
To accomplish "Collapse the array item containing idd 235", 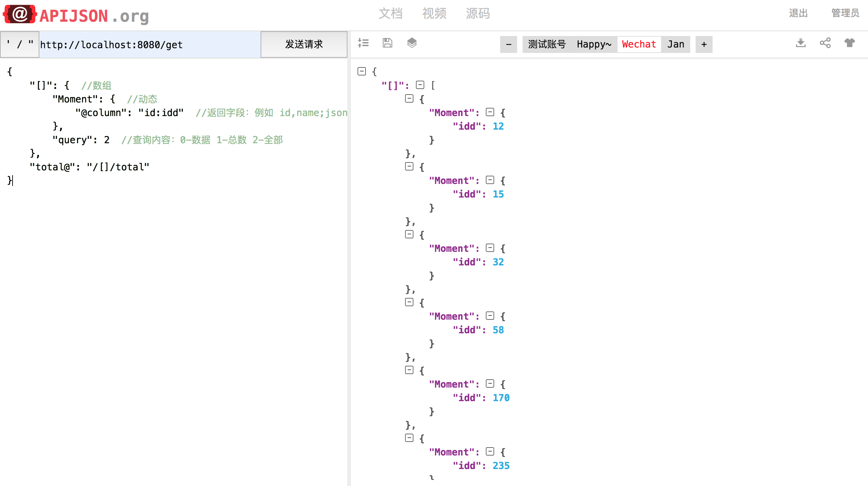I will point(409,438).
